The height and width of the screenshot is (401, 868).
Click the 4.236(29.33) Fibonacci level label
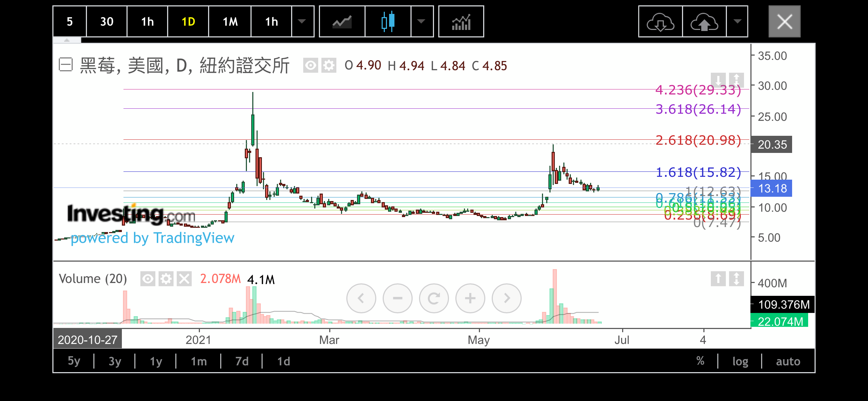tap(698, 90)
